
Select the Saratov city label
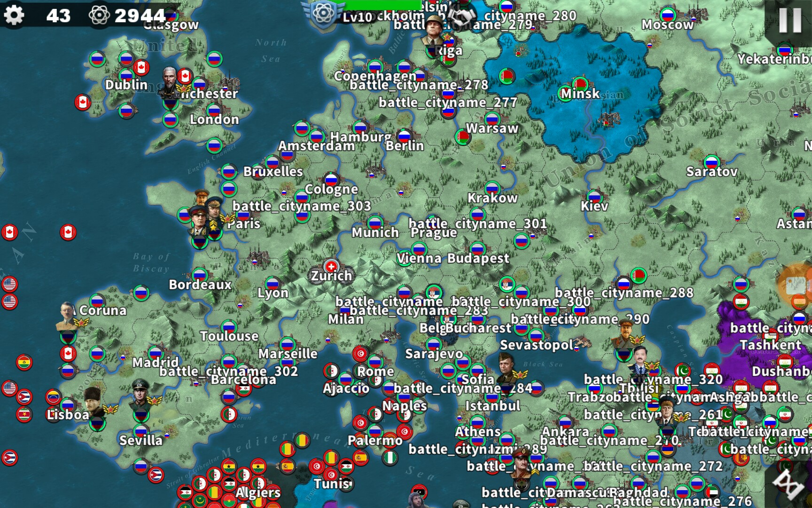tap(712, 172)
